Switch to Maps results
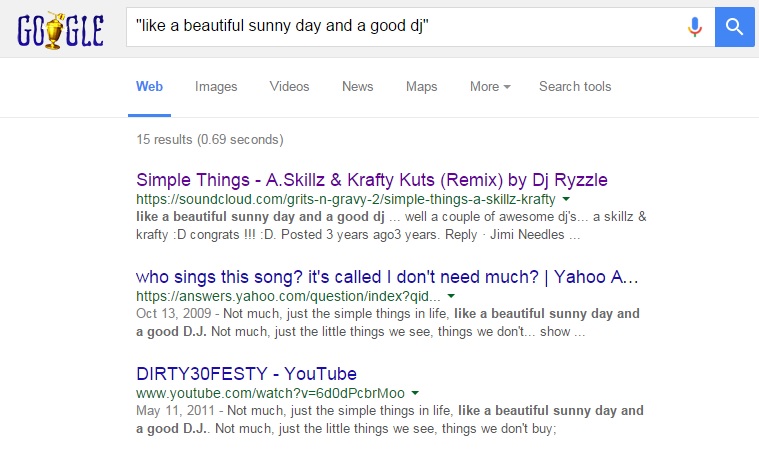Viewport: 759px width, 452px height. pos(421,87)
